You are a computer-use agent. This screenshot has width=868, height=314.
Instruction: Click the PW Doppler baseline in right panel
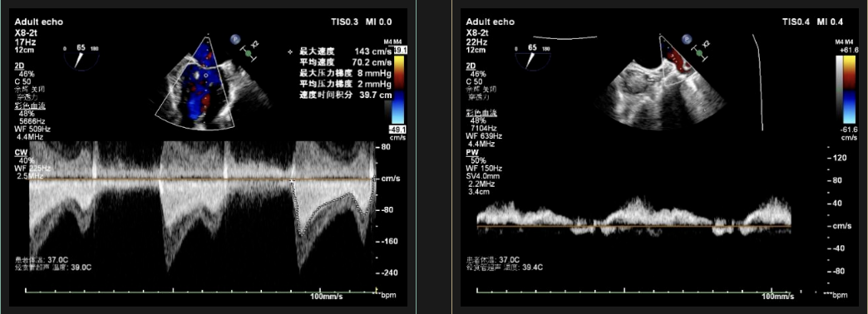point(634,226)
